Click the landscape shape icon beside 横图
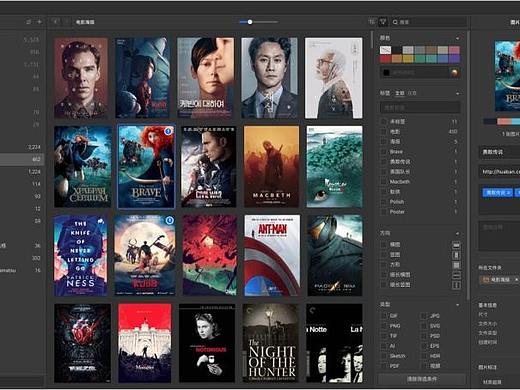The height and width of the screenshot is (390, 520). (x=456, y=245)
